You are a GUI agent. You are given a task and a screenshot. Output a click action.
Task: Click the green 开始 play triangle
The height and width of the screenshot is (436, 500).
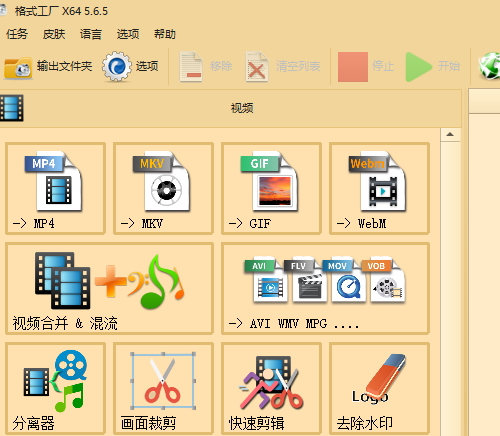pos(419,67)
